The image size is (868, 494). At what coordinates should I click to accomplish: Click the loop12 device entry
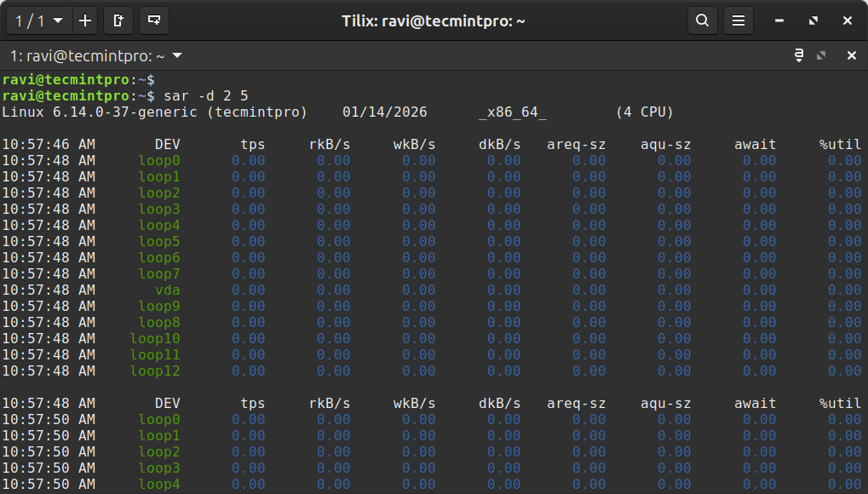(155, 370)
